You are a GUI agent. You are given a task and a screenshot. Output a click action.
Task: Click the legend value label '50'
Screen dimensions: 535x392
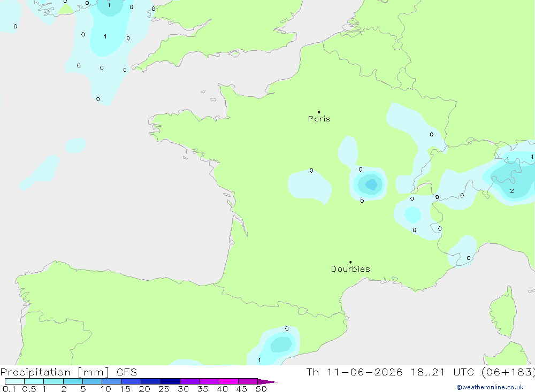click(x=261, y=389)
